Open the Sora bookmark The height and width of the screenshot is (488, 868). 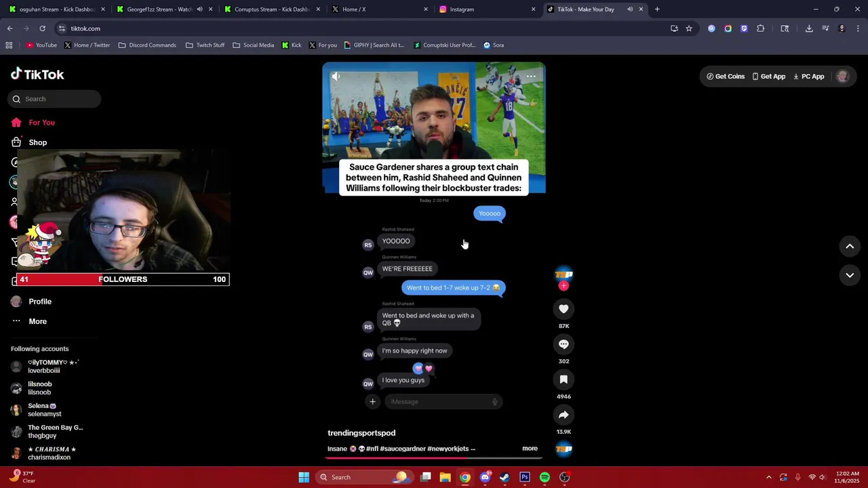pos(494,45)
